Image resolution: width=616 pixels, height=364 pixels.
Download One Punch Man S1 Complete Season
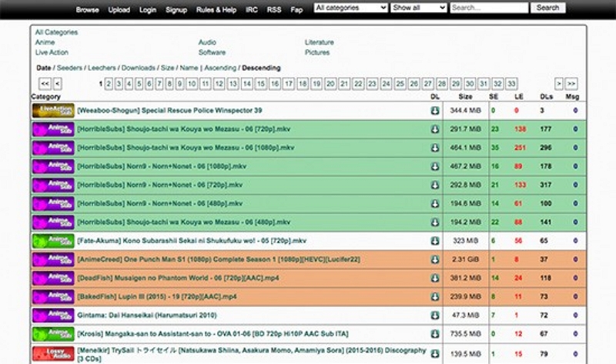point(434,259)
